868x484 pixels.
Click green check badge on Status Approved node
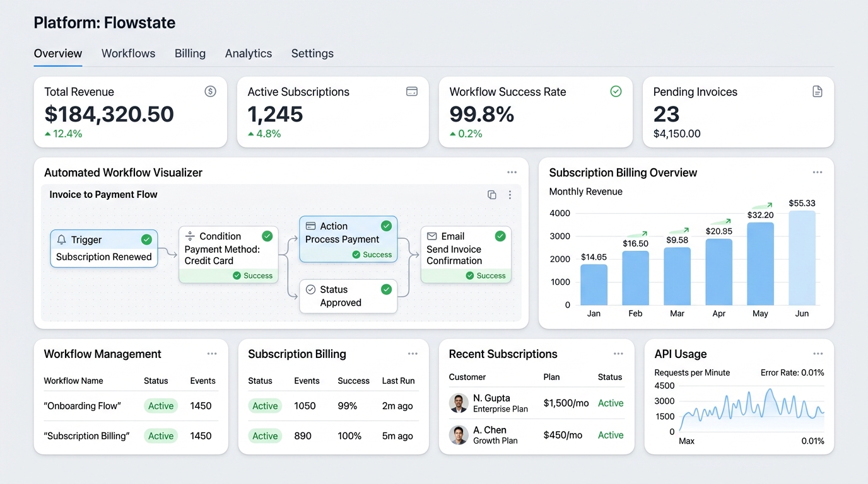pyautogui.click(x=387, y=289)
